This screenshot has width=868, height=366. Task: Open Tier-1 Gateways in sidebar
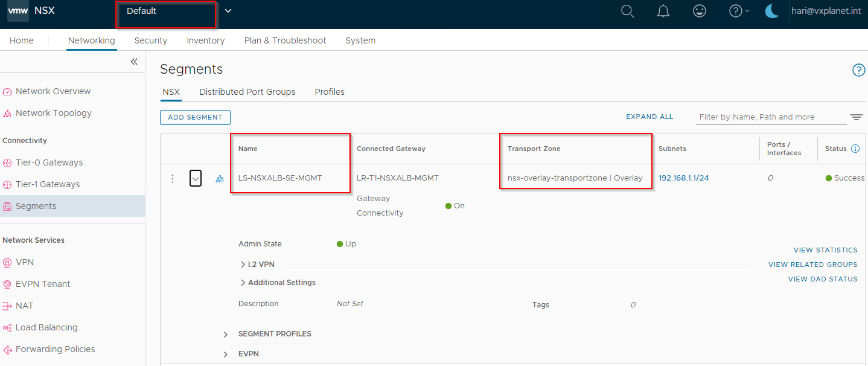tap(48, 185)
